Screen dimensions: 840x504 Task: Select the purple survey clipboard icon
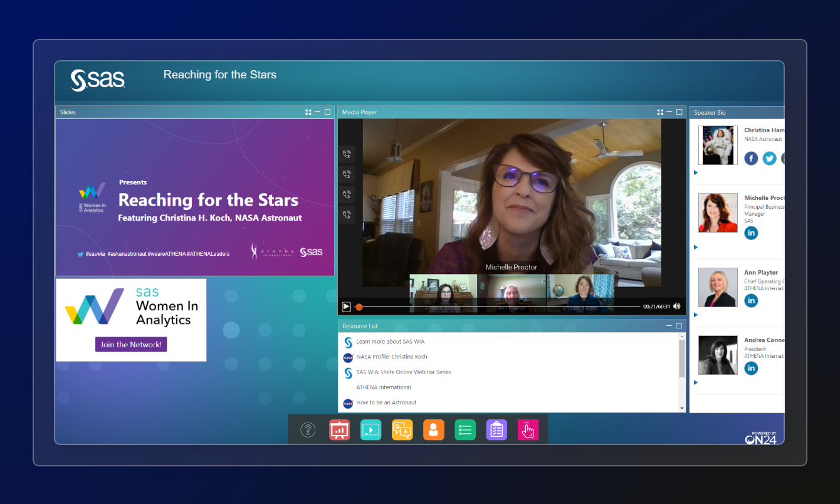pyautogui.click(x=496, y=430)
